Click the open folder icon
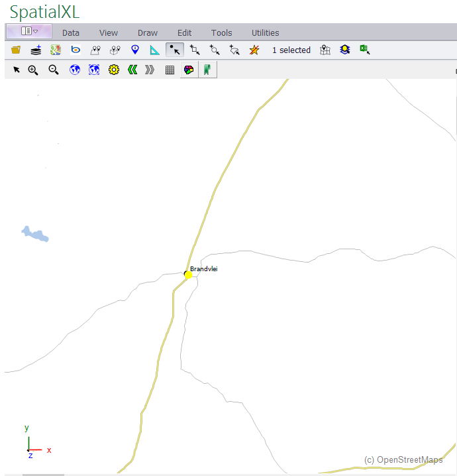This screenshot has height=476, width=457. click(x=16, y=50)
